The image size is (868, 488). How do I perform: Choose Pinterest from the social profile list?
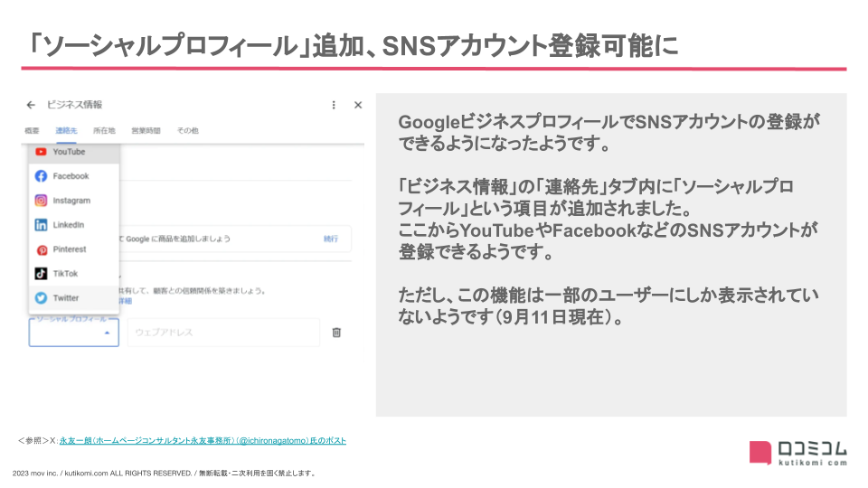pyautogui.click(x=73, y=249)
